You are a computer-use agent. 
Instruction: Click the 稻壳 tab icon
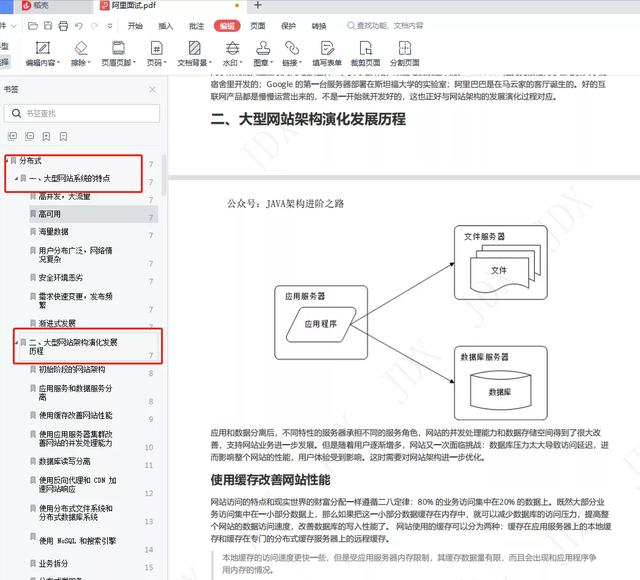pos(27,5)
